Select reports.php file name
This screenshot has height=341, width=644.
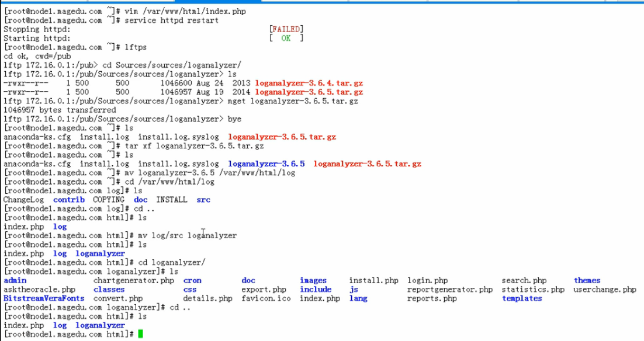click(432, 299)
